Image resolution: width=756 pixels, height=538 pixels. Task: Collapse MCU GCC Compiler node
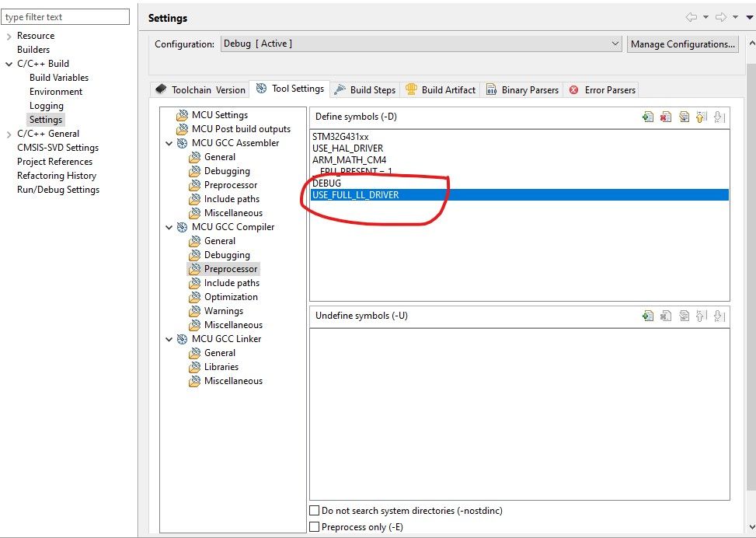coord(169,227)
